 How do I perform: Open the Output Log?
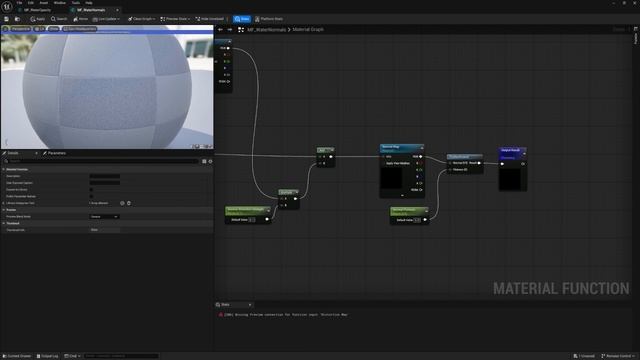coord(48,356)
